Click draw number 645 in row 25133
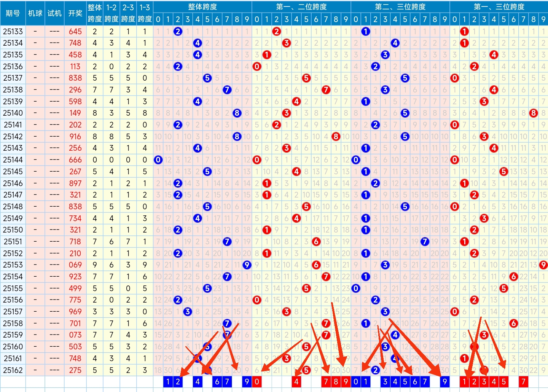This screenshot has width=548, height=392. [x=75, y=32]
